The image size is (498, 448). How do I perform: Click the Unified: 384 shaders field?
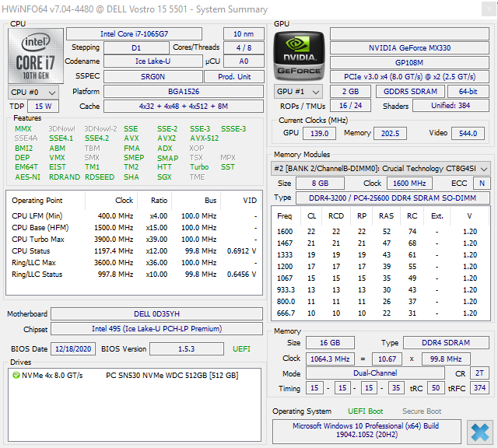[451, 106]
